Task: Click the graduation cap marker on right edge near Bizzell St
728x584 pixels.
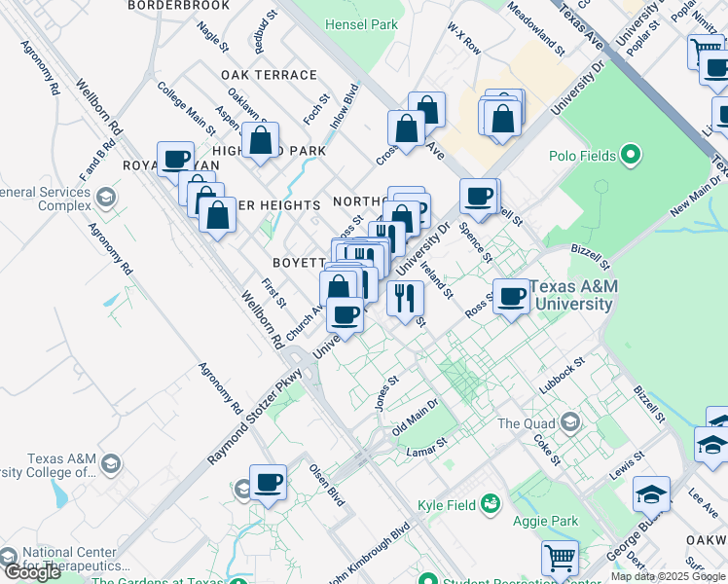Action: [x=711, y=447]
